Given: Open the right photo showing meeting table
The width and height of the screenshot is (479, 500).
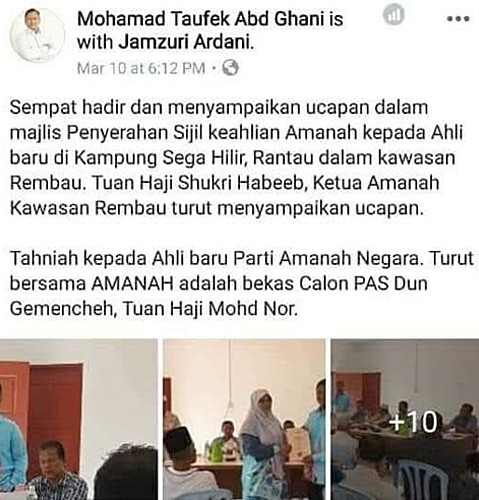Looking at the screenshot, I should pyautogui.click(x=405, y=419).
